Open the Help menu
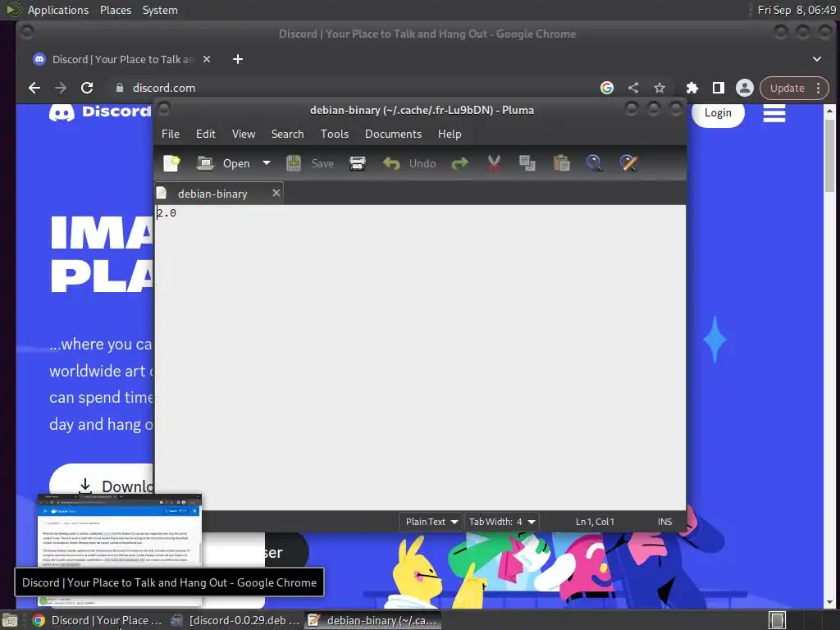840x630 pixels. point(450,134)
